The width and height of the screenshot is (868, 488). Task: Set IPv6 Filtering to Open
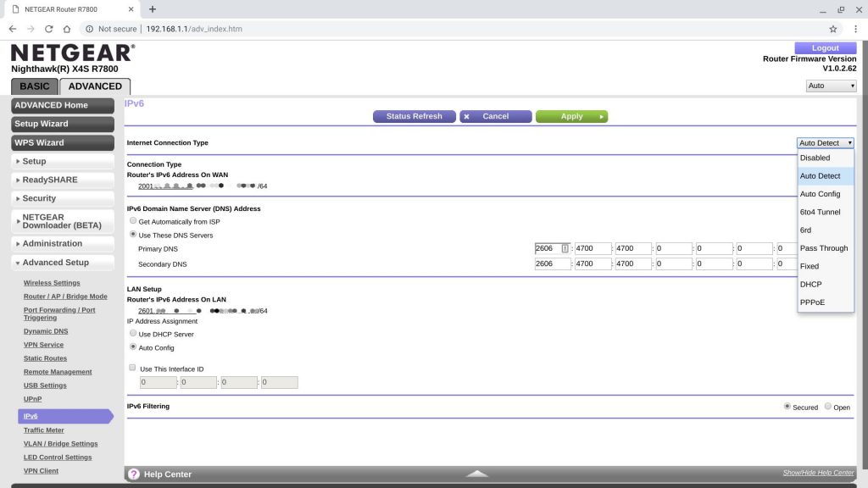pos(827,406)
